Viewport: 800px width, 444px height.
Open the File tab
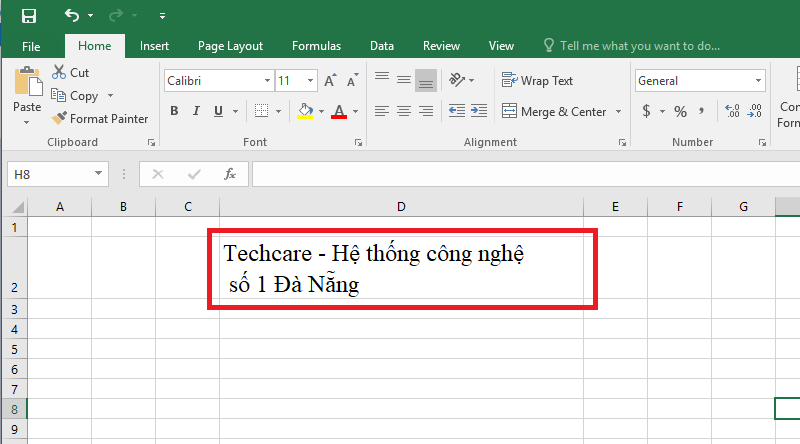pos(31,46)
